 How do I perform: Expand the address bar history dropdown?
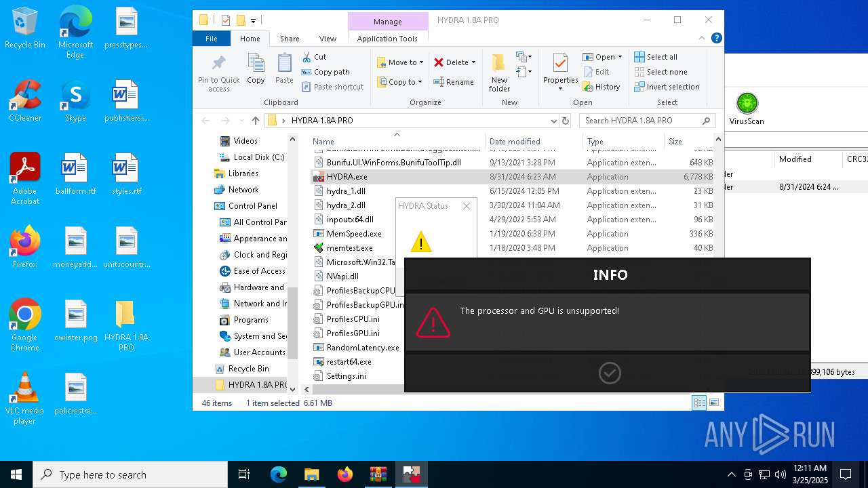553,121
